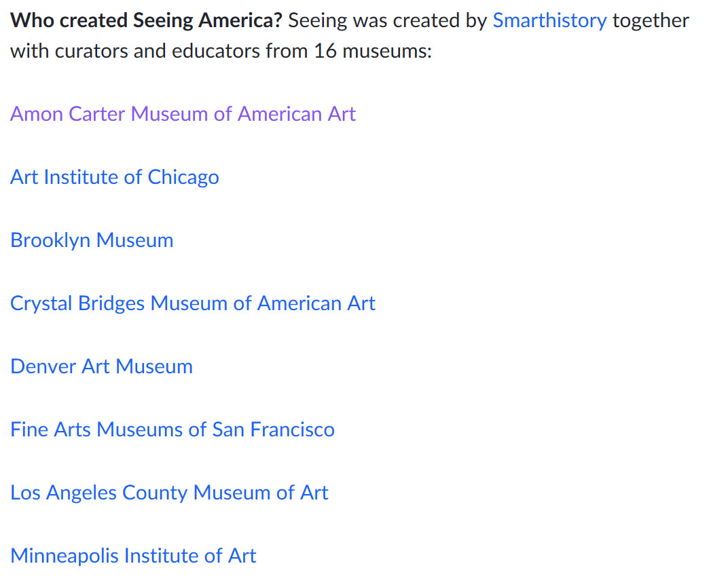Image resolution: width=728 pixels, height=585 pixels.
Task: Click the word "Denver" in the museum list
Action: tap(43, 366)
